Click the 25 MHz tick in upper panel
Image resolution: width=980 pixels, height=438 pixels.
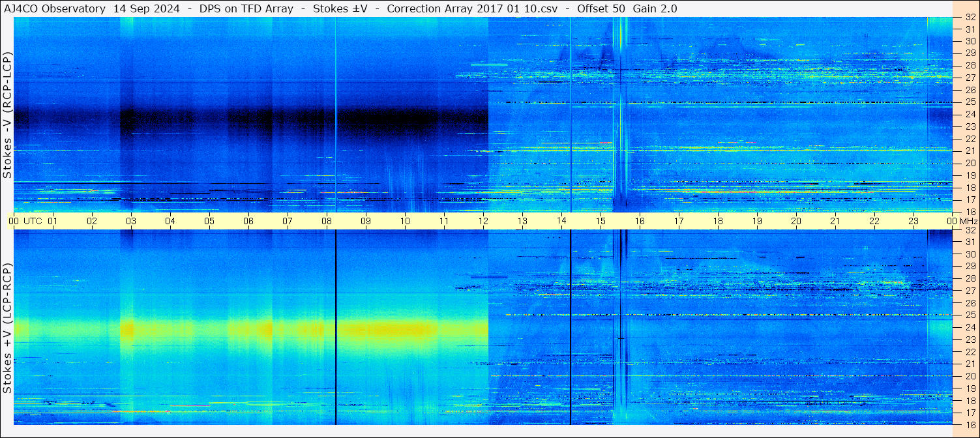(970, 102)
